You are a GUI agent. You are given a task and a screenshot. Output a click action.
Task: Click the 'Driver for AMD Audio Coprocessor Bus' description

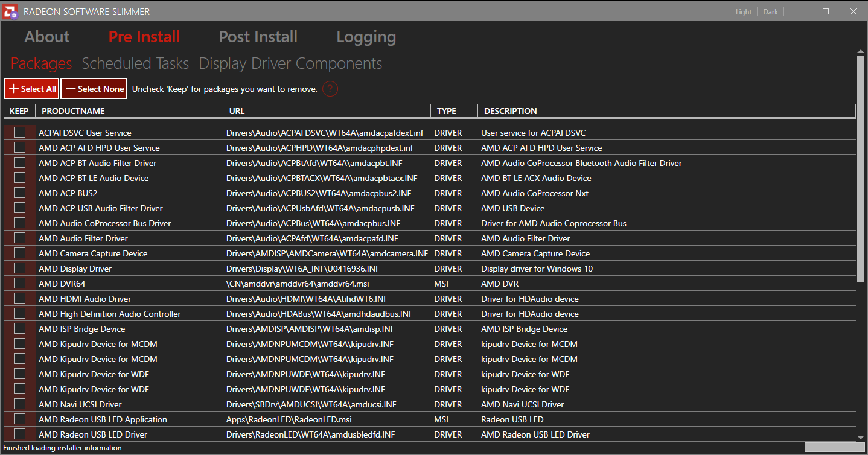click(x=554, y=223)
